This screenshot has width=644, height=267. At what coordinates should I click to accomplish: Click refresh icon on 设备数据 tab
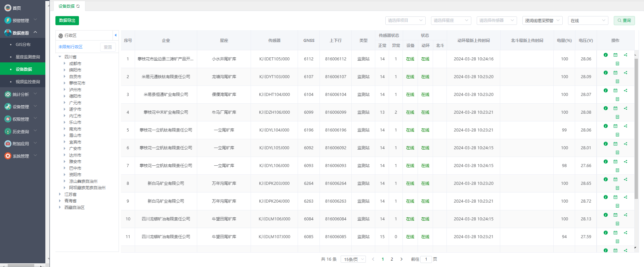coord(78,6)
